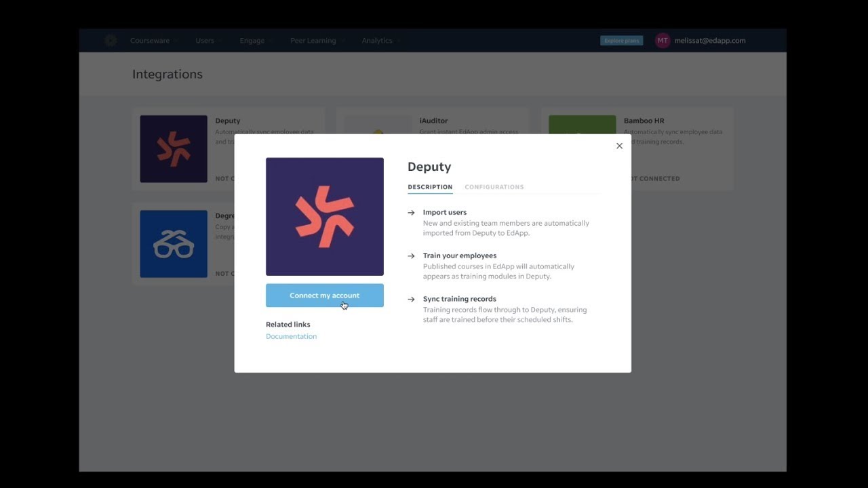This screenshot has height=488, width=868.
Task: Open the Analytics menu
Action: pos(380,41)
